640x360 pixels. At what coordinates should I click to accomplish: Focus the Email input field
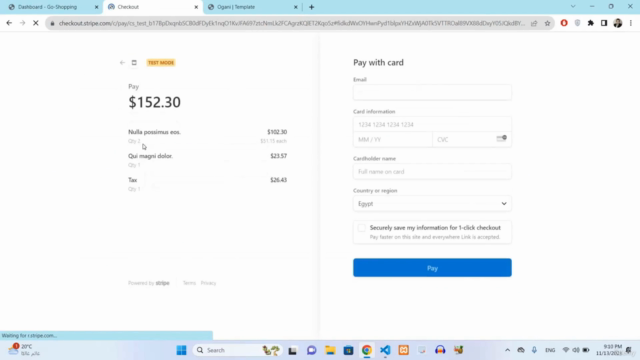tap(432, 92)
